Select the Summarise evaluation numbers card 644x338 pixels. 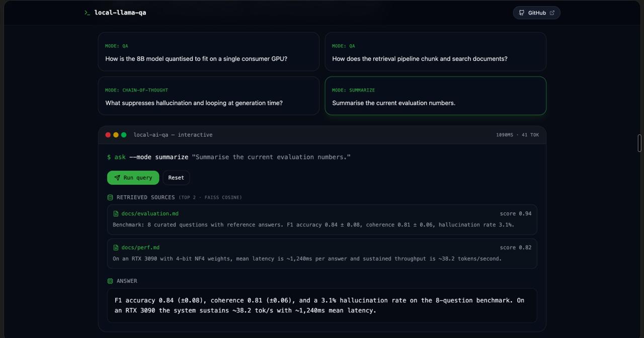pyautogui.click(x=436, y=96)
